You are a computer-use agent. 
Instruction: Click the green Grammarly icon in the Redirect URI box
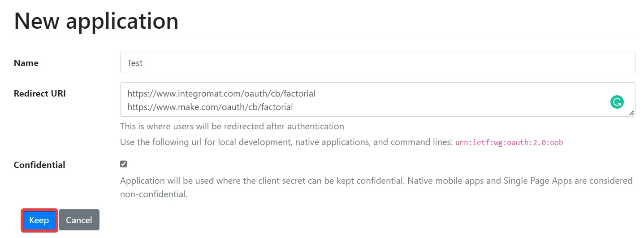tap(617, 102)
